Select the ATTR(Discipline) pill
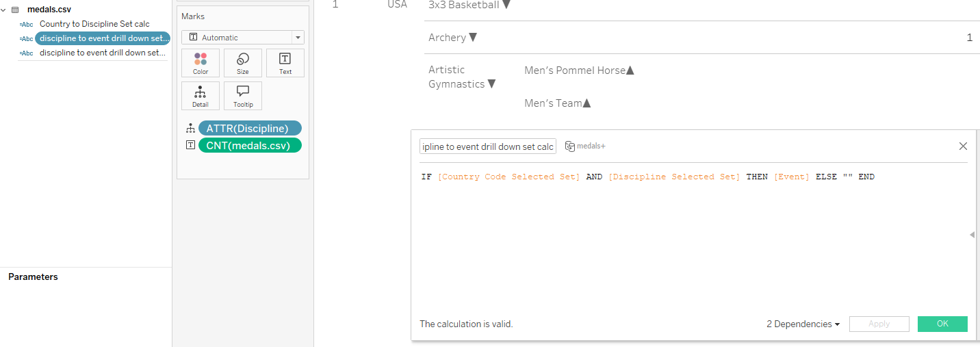 250,129
